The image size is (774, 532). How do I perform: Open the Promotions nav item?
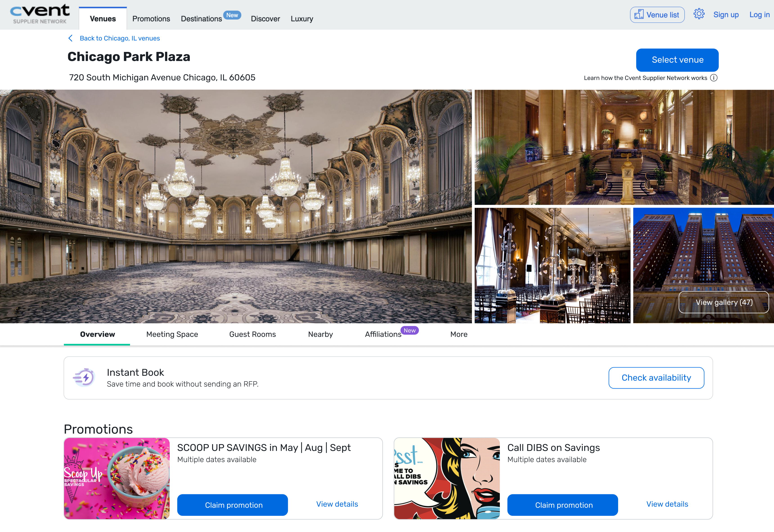tap(151, 19)
